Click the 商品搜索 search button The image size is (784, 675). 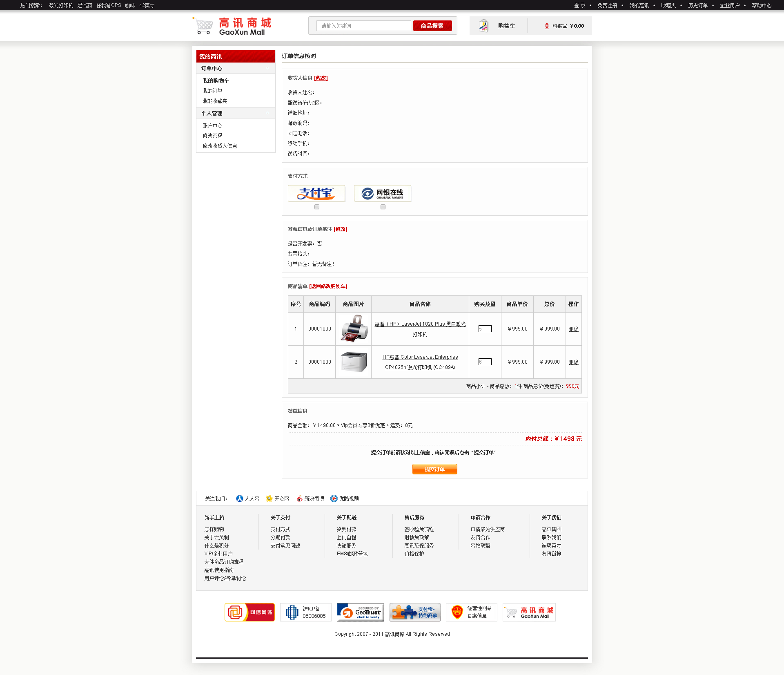coord(432,26)
